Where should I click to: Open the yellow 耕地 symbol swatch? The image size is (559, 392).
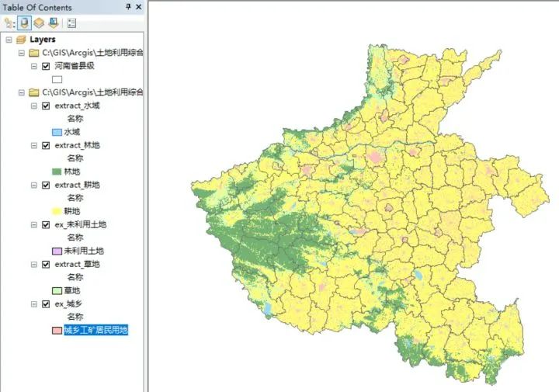tap(57, 211)
